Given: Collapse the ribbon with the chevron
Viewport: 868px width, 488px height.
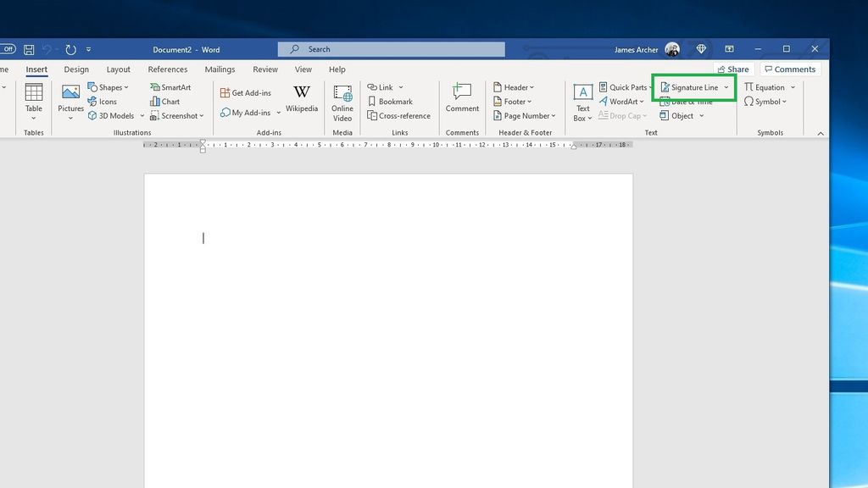Looking at the screenshot, I should (x=820, y=132).
